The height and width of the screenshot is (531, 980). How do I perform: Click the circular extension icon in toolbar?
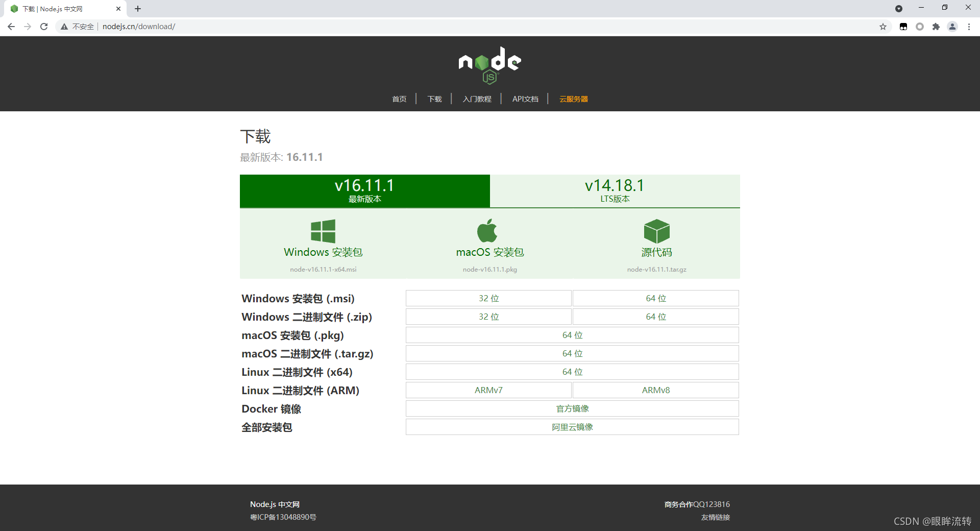pyautogui.click(x=920, y=27)
